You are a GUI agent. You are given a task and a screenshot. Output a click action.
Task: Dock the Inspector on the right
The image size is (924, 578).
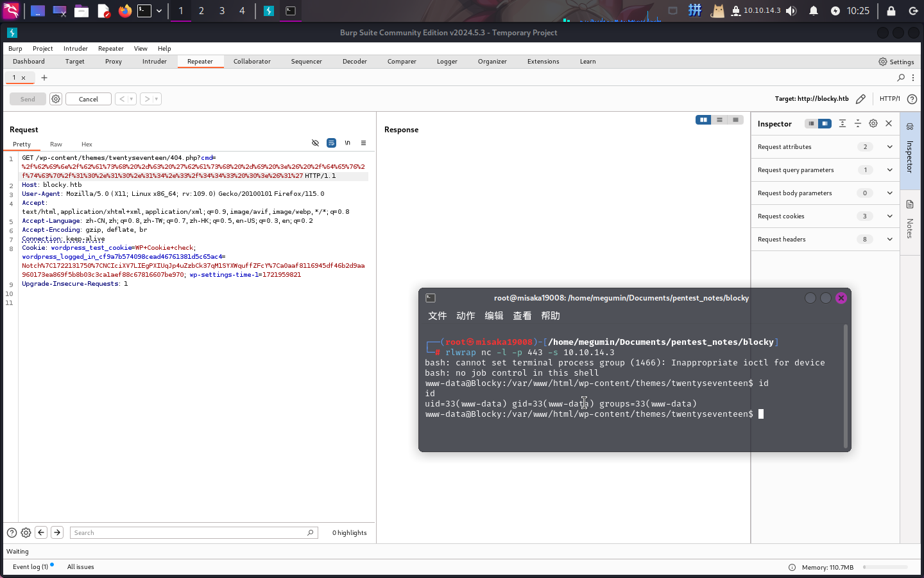click(825, 123)
